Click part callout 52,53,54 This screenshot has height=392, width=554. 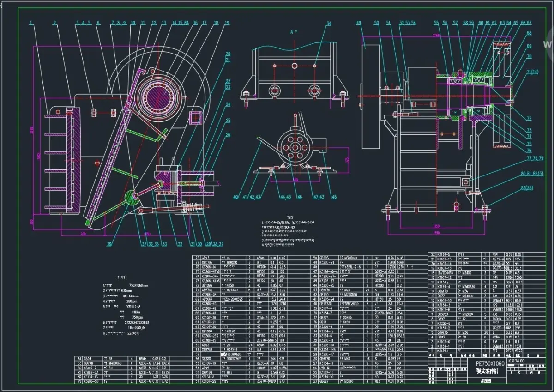pos(407,23)
